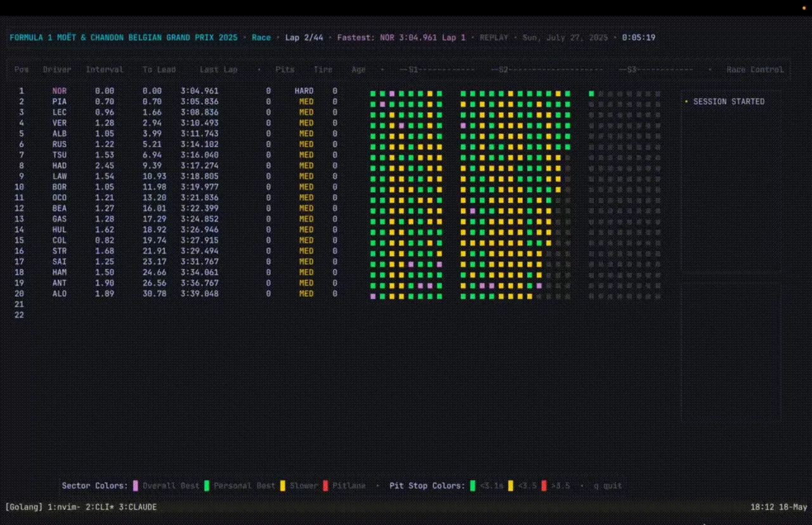
Task: Click VER's last lap time 3:10.493
Action: [199, 123]
